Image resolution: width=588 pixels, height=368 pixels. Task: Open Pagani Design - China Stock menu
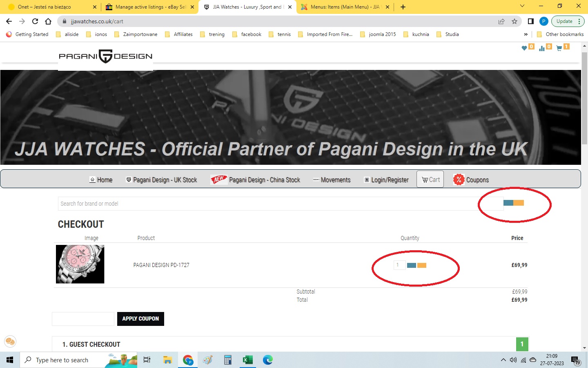point(255,180)
